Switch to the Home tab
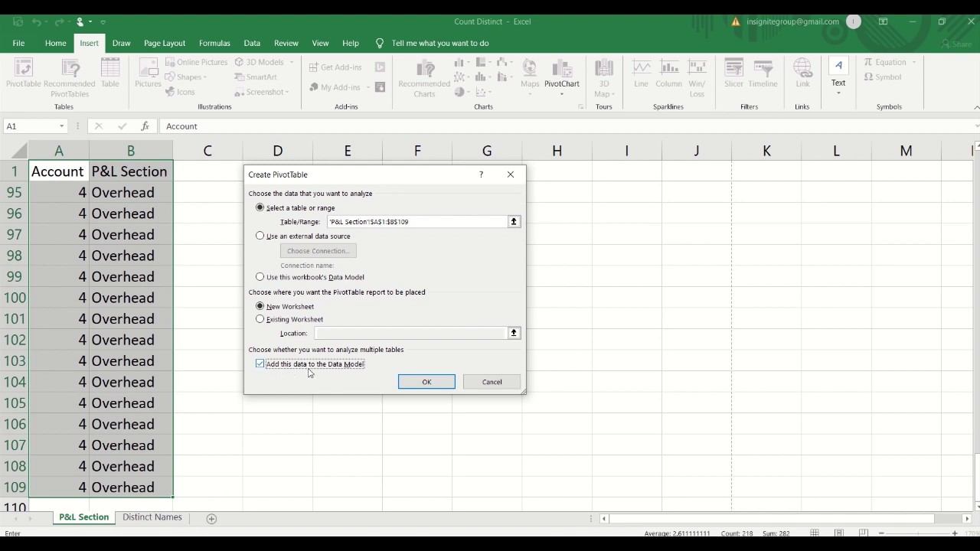980x551 pixels. 55,43
